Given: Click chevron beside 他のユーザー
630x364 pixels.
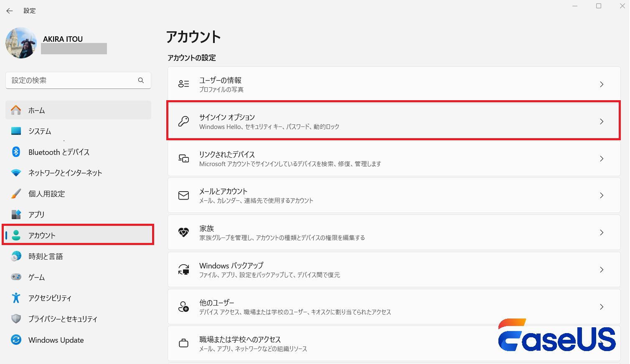Looking at the screenshot, I should point(602,307).
